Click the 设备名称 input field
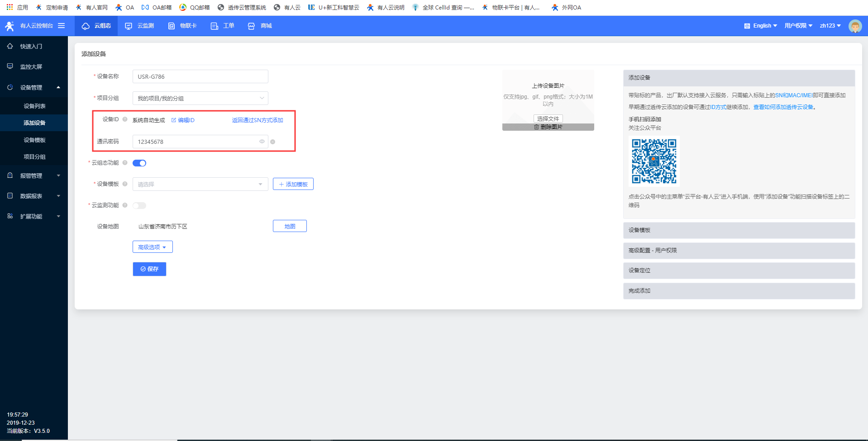 point(200,77)
